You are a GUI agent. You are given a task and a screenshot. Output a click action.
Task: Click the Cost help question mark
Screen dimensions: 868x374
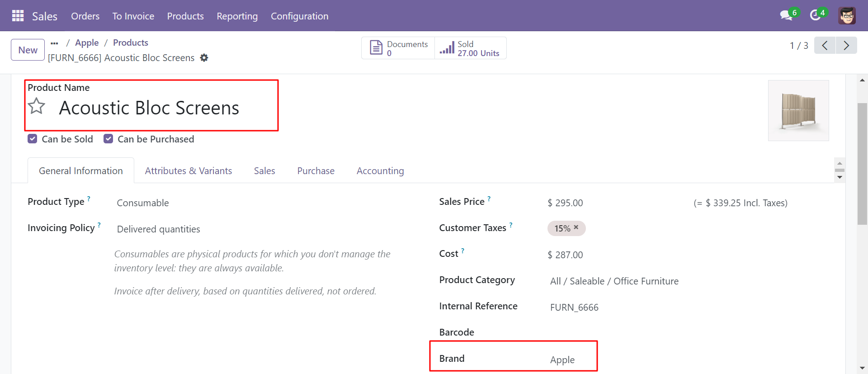click(x=463, y=251)
